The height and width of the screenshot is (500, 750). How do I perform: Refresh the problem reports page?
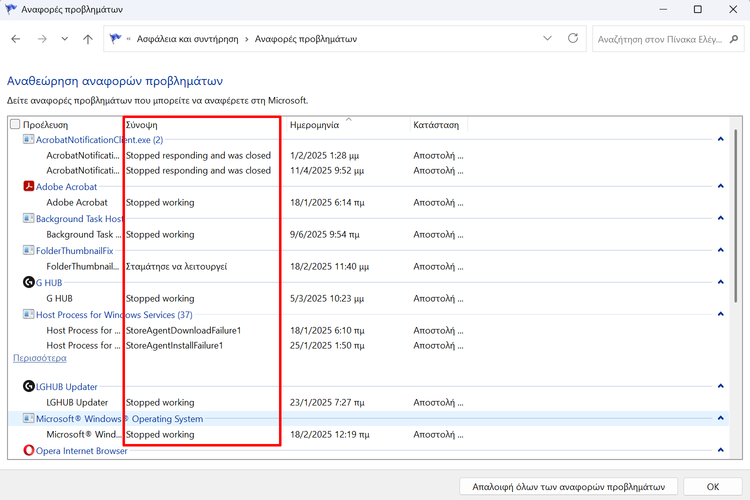[x=573, y=38]
